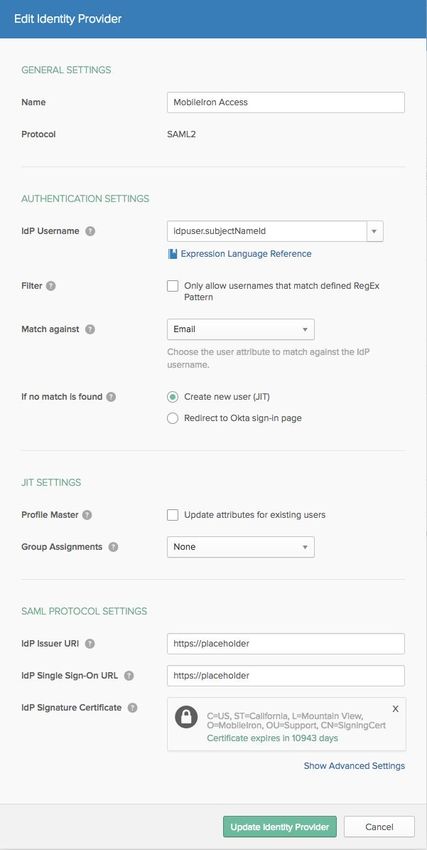Click help icon for IdP Single Sign-On URL
This screenshot has height=850, width=427.
point(129,676)
